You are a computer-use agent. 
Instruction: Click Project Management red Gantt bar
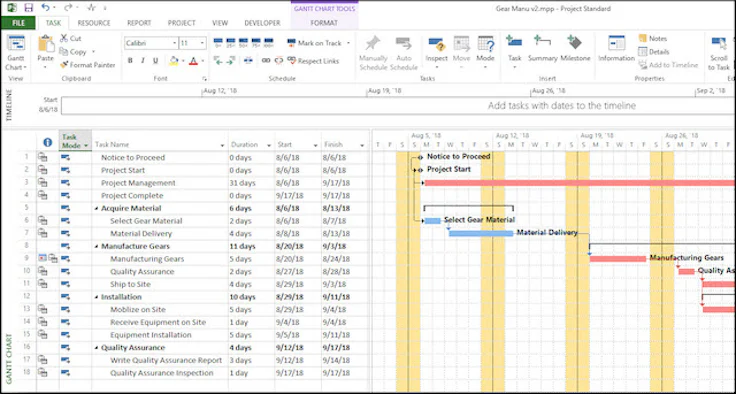(x=580, y=183)
